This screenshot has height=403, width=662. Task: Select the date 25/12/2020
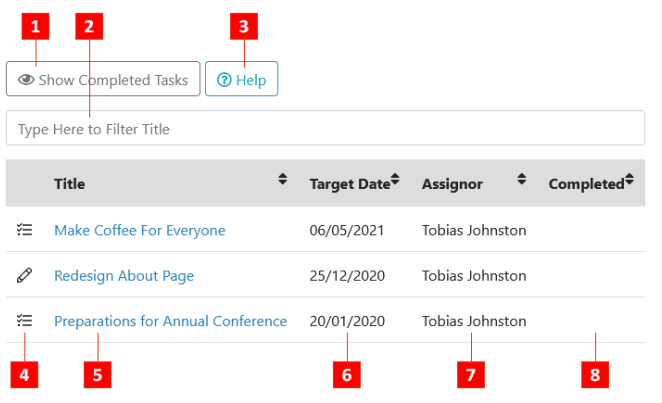pos(347,276)
